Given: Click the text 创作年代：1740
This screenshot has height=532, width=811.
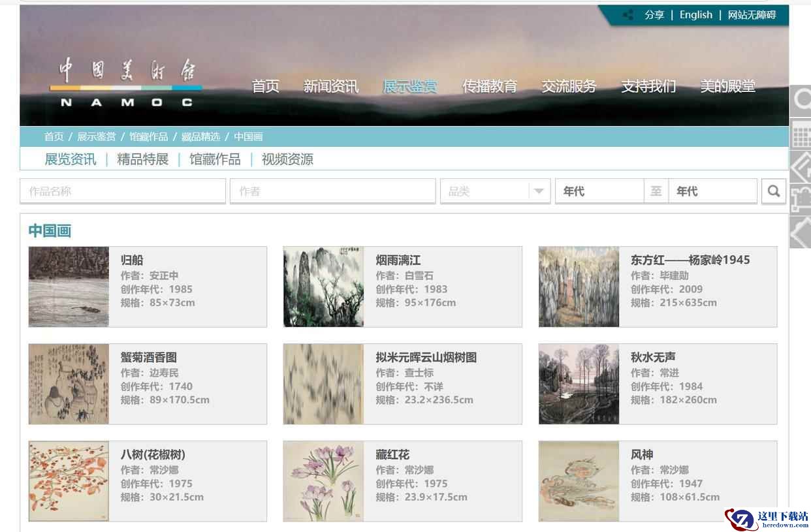Looking at the screenshot, I should coord(157,386).
